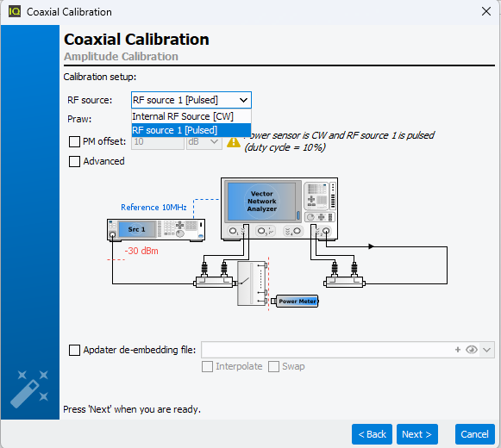Click the yellow warning triangle icon

[234, 142]
